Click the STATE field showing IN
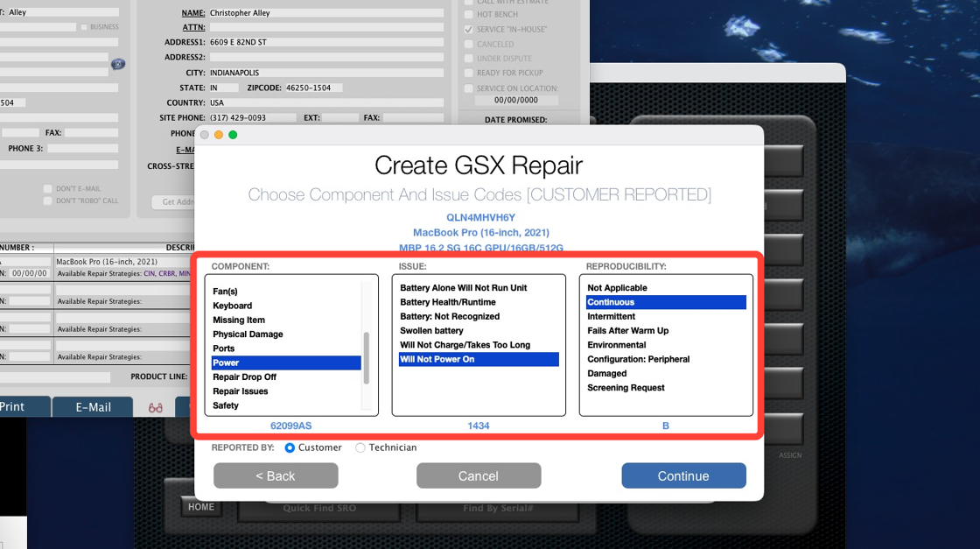This screenshot has height=549, width=980. tap(223, 88)
